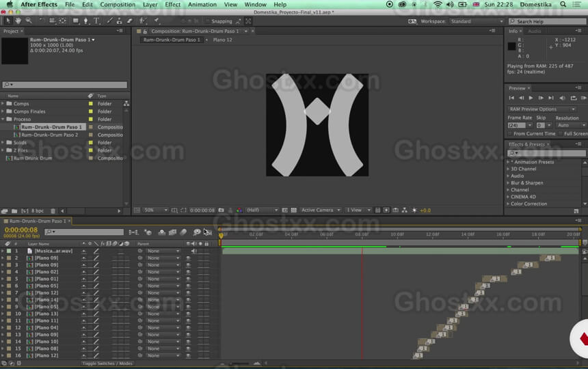
Task: Enable the Snapping checkbox
Action: tap(208, 21)
